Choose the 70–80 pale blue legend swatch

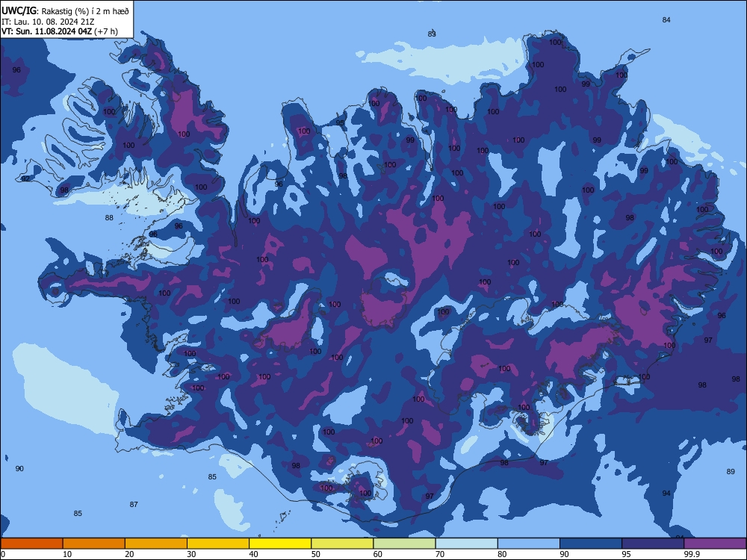pos(466,544)
